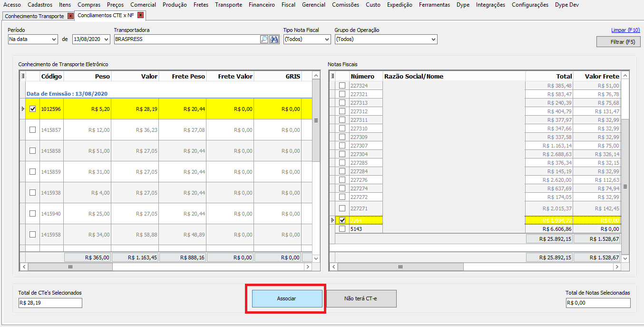Open the date picker for 13/08/2020
The height and width of the screenshot is (327, 644).
(107, 40)
